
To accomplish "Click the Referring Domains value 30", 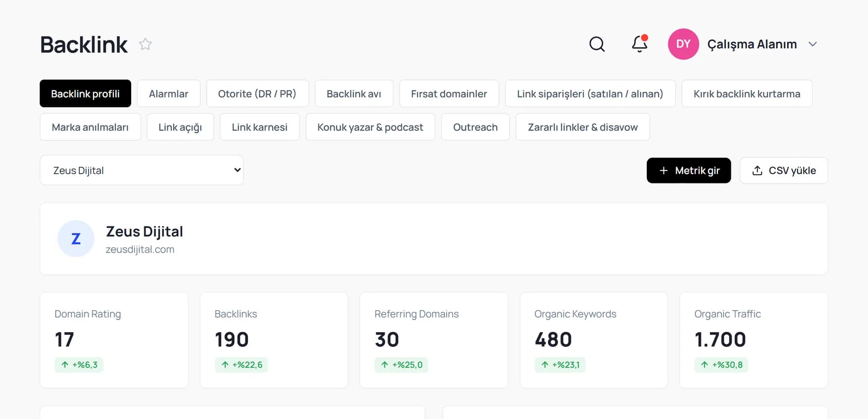I will pos(387,339).
